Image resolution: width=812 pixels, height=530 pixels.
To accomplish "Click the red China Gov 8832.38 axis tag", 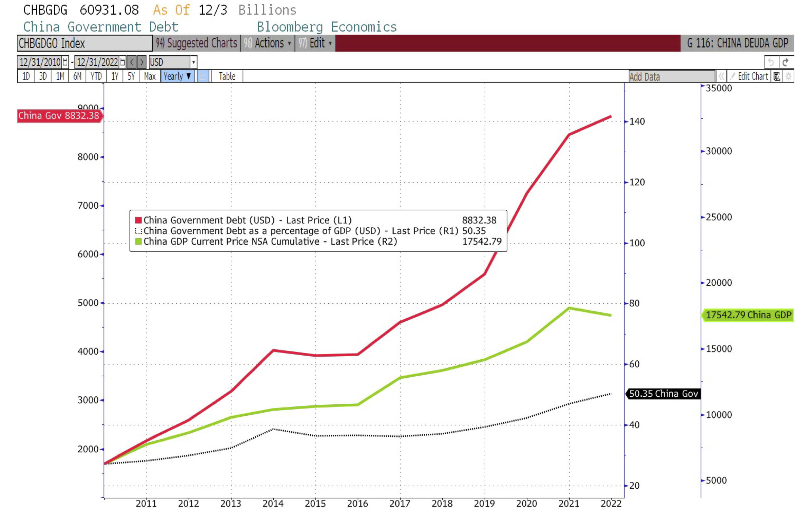I will (x=59, y=116).
